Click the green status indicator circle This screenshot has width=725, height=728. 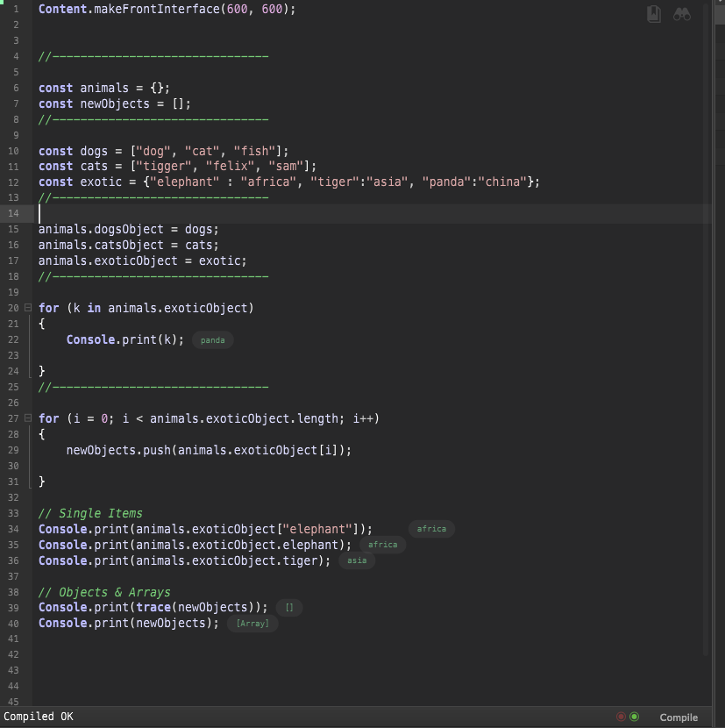634,717
